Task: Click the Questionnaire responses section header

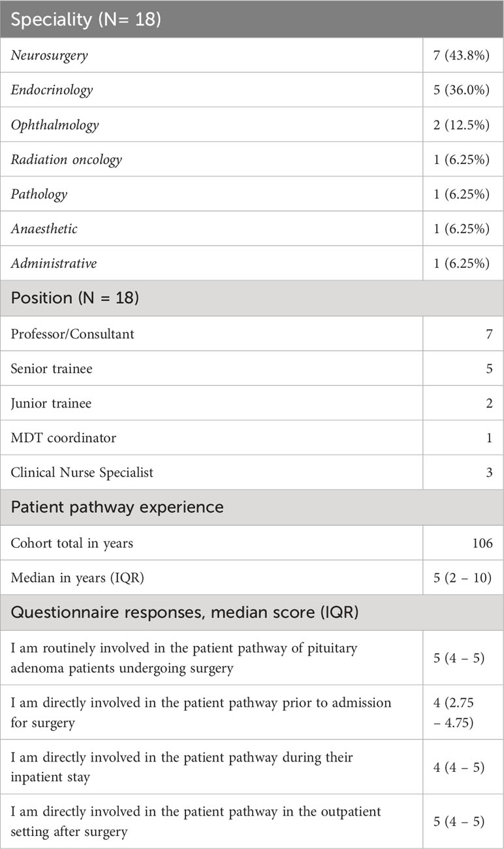Action: point(252,612)
